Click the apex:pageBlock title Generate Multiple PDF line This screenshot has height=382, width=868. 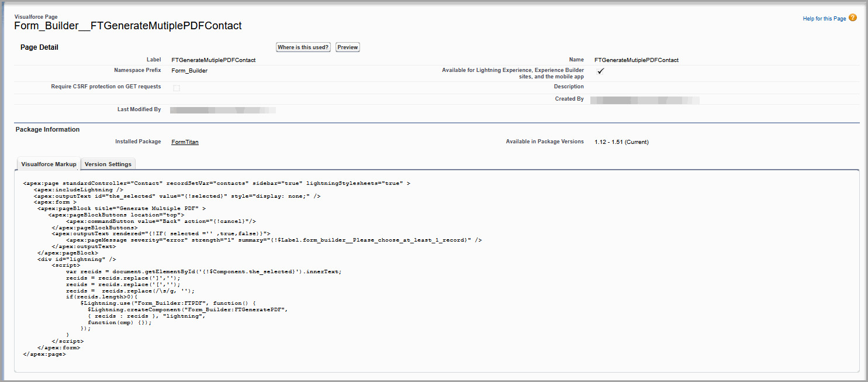click(122, 208)
